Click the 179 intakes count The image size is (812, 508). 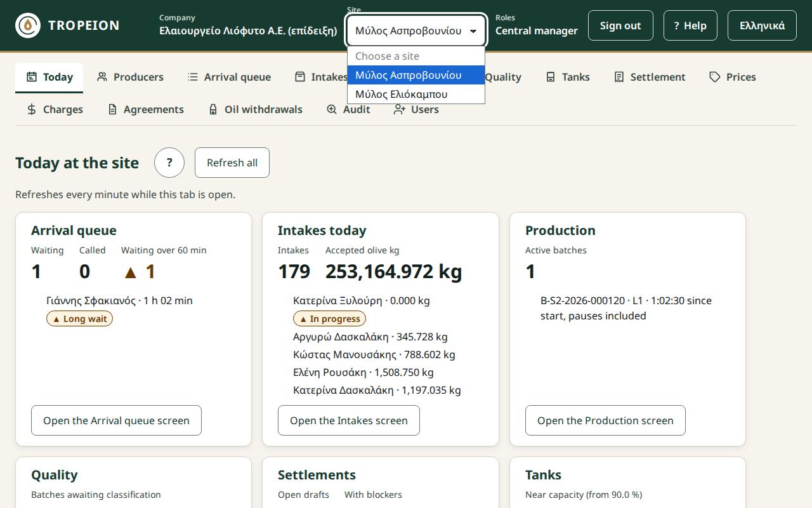coord(294,271)
